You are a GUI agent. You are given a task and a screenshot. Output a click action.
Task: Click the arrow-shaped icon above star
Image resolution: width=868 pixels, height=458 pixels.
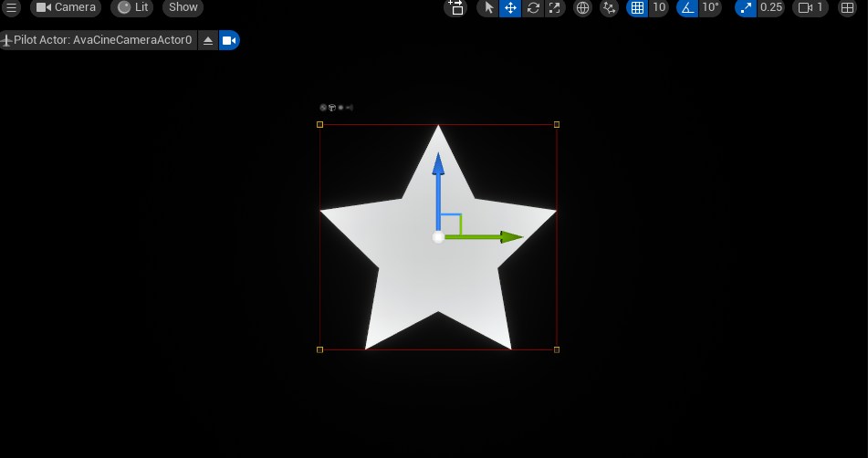pyautogui.click(x=350, y=108)
